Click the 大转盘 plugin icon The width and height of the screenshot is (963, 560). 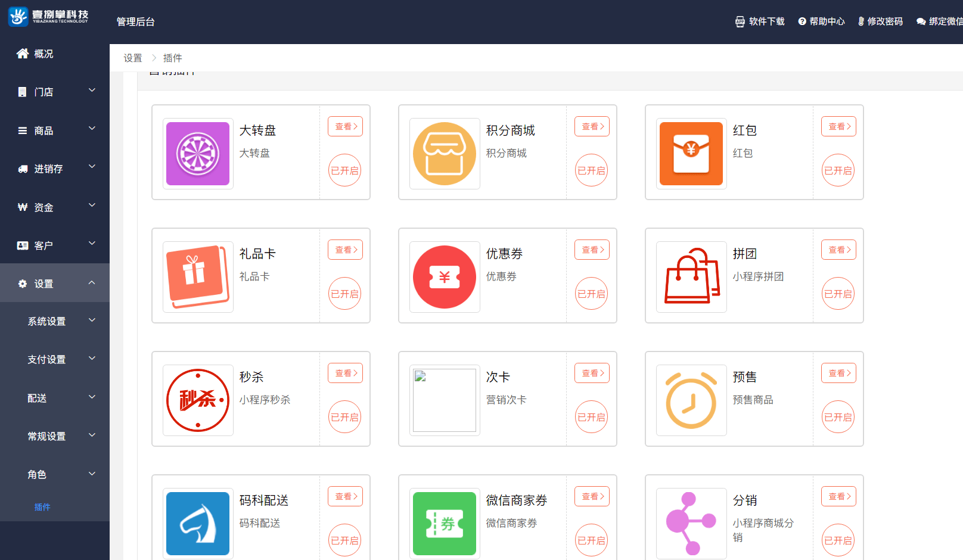(x=198, y=154)
